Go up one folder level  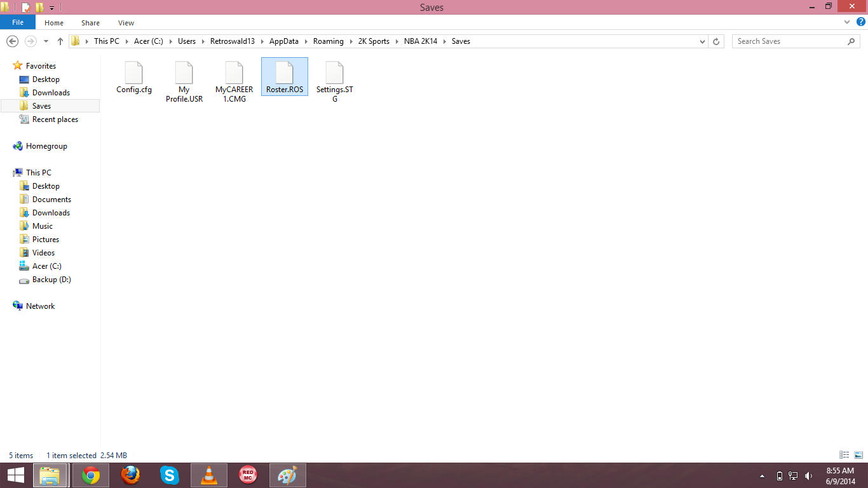pyautogui.click(x=60, y=41)
